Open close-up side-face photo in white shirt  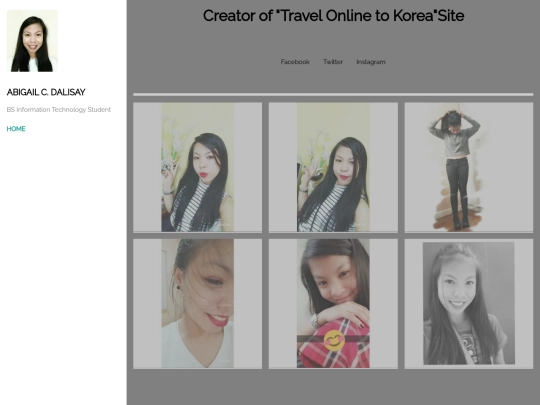tap(198, 304)
